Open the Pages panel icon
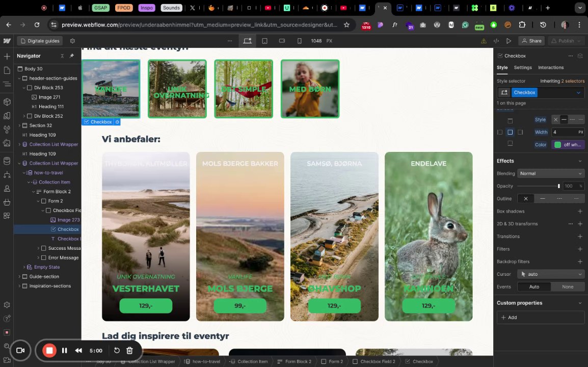This screenshot has height=367, width=588. click(x=7, y=70)
